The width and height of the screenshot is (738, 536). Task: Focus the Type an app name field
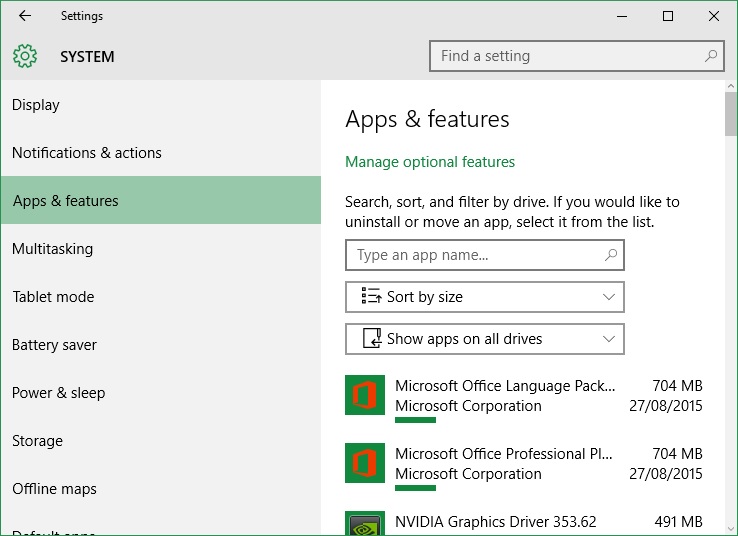click(485, 255)
